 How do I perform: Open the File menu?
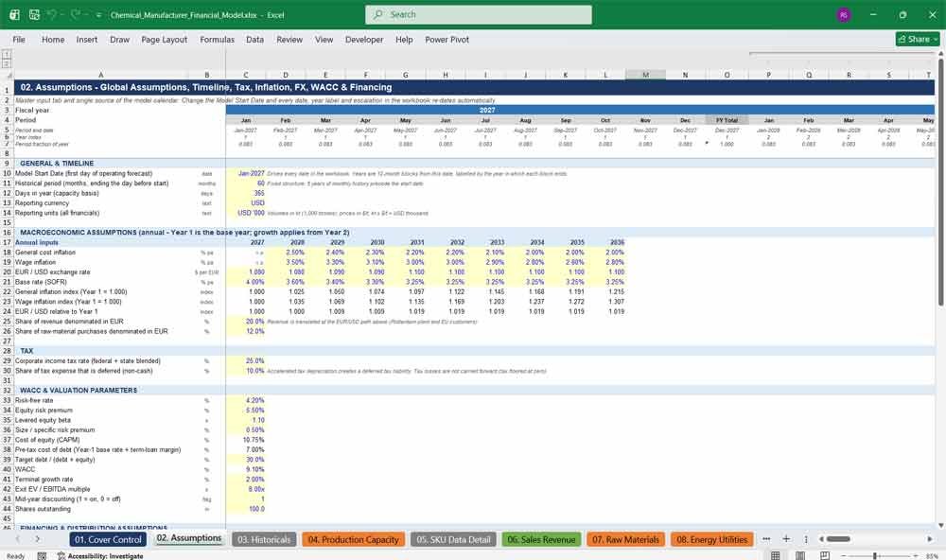(19, 39)
